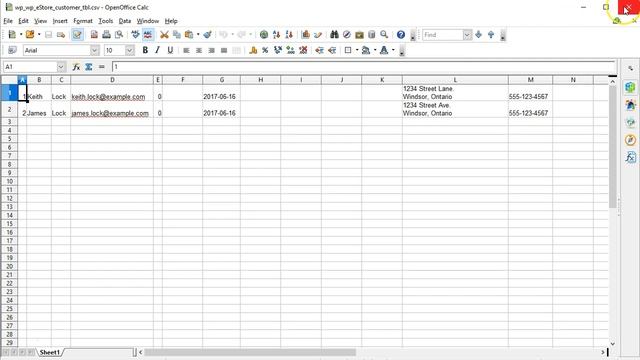Image resolution: width=640 pixels, height=360 pixels.
Task: Select column L header
Action: [455, 80]
